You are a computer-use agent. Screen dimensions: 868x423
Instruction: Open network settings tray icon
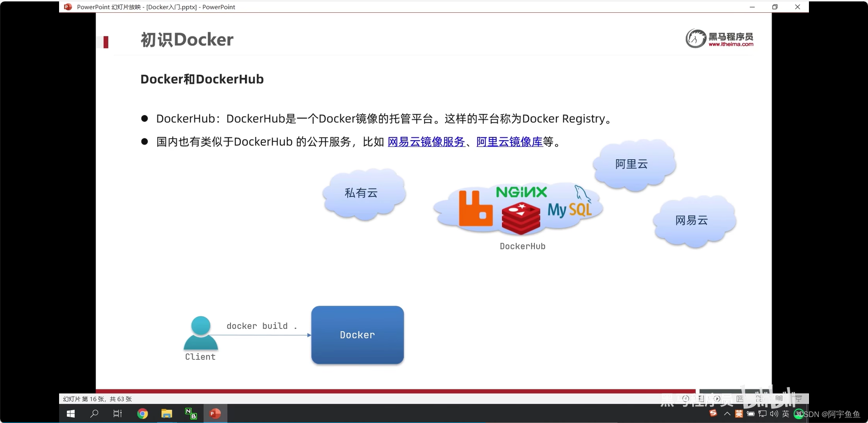pyautogui.click(x=762, y=414)
